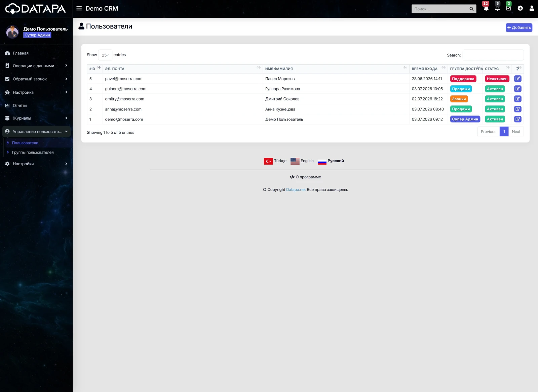The image size is (538, 392).
Task: Expand Операции с данными menu
Action: 36,66
